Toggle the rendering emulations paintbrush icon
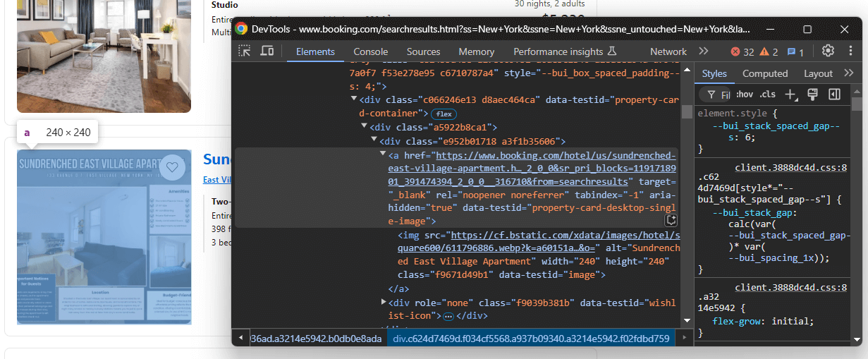The width and height of the screenshot is (868, 359). point(812,95)
